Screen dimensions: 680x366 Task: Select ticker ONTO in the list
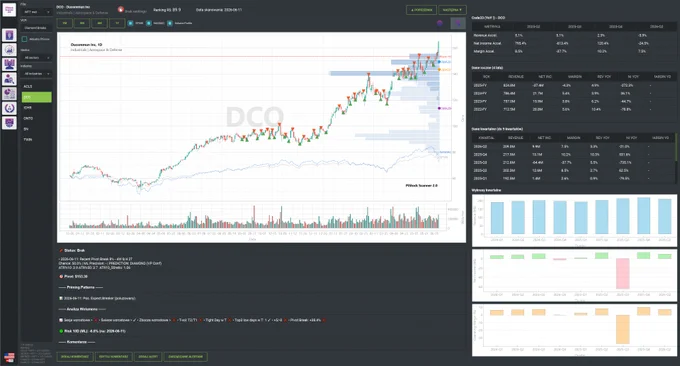pos(36,118)
